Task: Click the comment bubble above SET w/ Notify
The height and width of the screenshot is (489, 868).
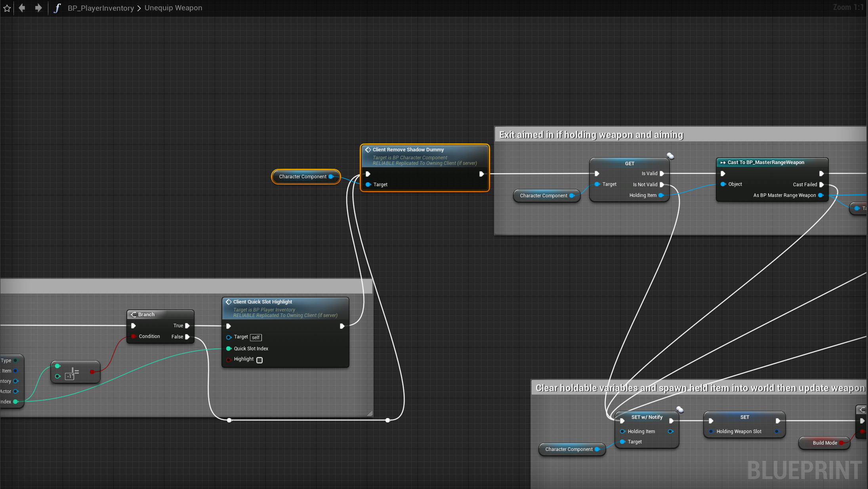Action: 679,409
